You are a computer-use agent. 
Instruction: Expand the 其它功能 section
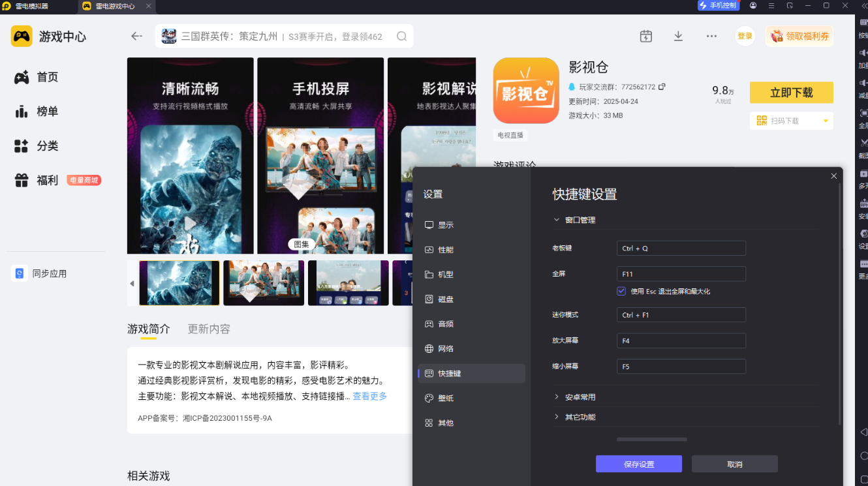pos(557,417)
